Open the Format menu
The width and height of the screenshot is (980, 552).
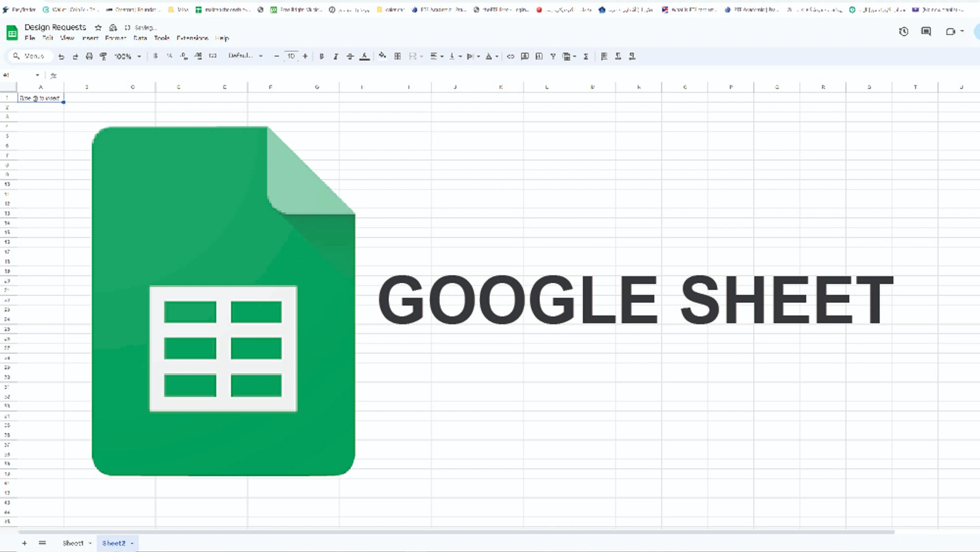tap(116, 38)
